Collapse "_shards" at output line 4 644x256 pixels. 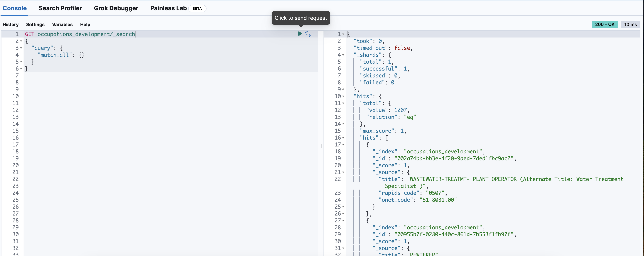click(x=343, y=55)
